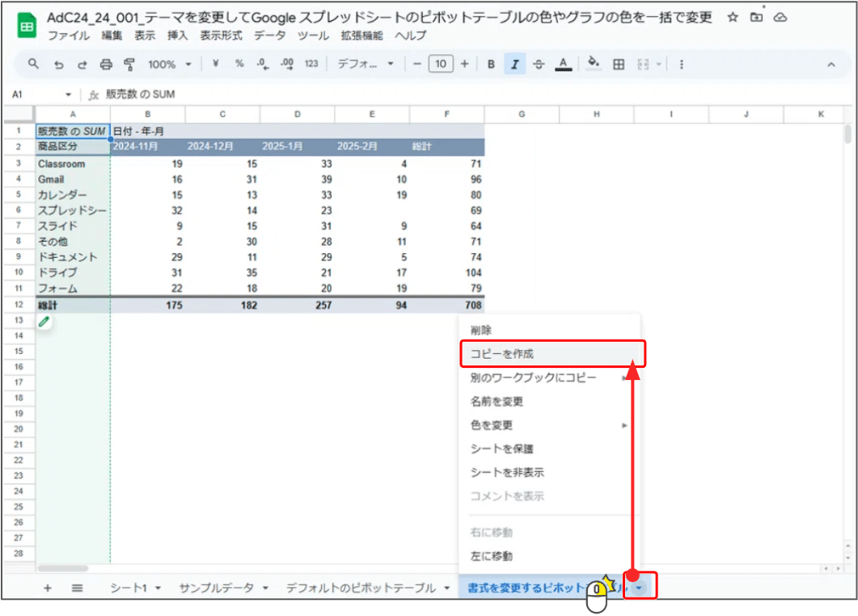Screen dimensions: 858x616
Task: Open the search menus magnifier
Action: coord(33,64)
